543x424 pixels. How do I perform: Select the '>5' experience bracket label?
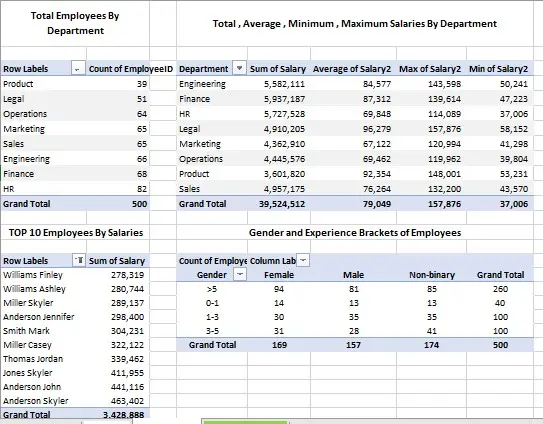[x=212, y=289]
